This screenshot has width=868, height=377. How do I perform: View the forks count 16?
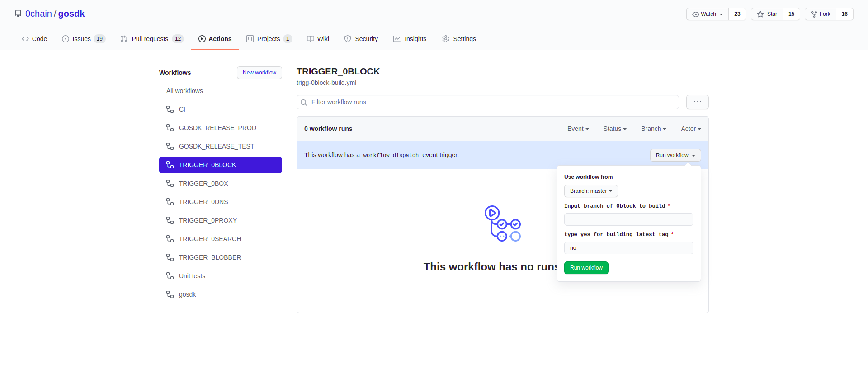pyautogui.click(x=844, y=14)
